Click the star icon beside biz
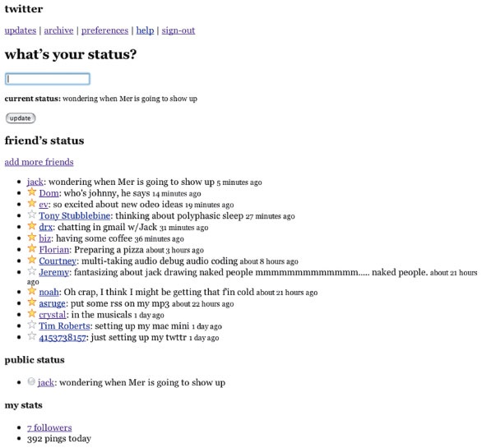Screen dimensions: 482x448 [x=31, y=238]
